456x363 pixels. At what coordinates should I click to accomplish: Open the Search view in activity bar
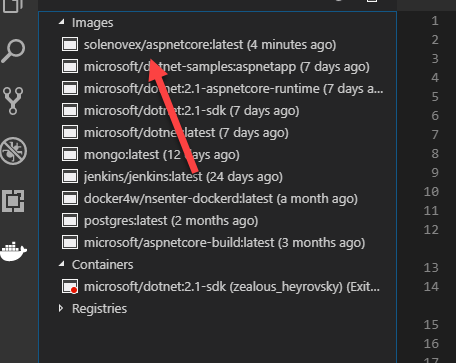click(x=13, y=51)
